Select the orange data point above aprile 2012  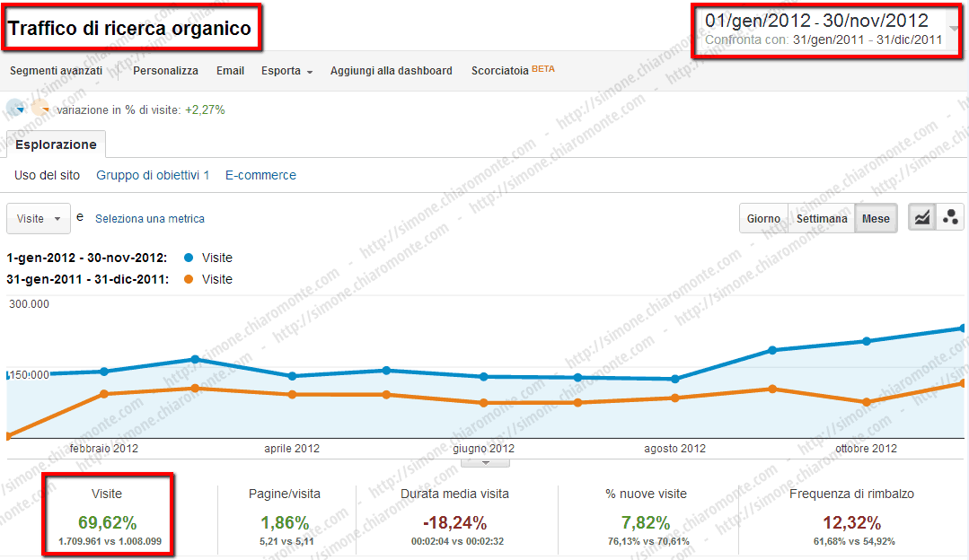coord(292,395)
